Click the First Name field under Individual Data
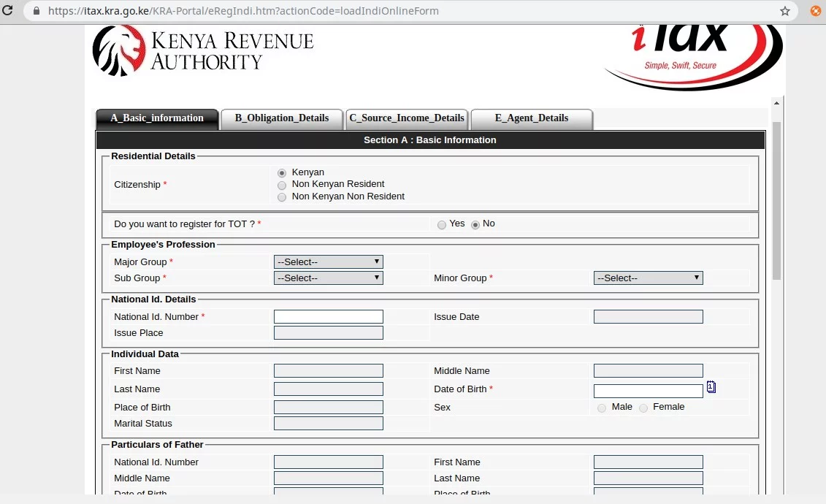 tap(328, 371)
